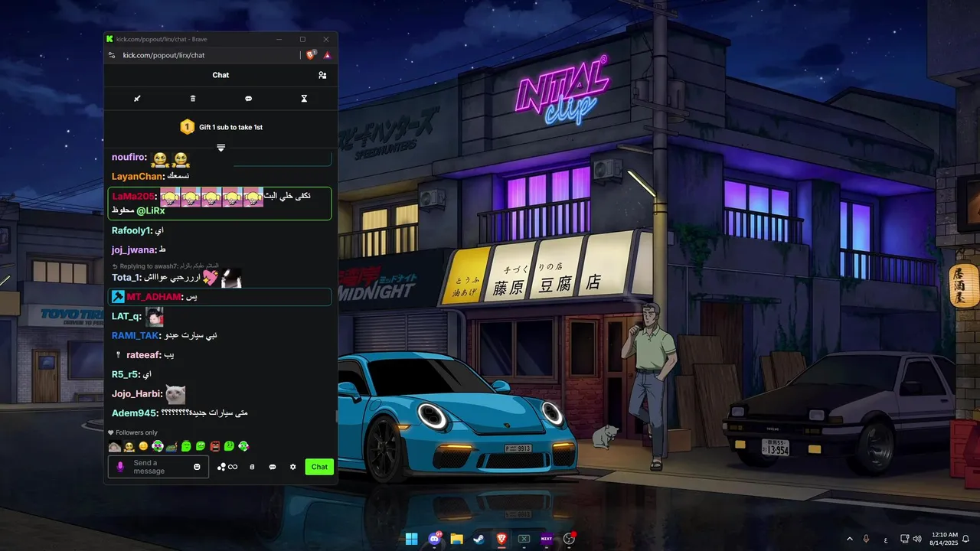Open Brave Shields lion icon

coord(311,54)
